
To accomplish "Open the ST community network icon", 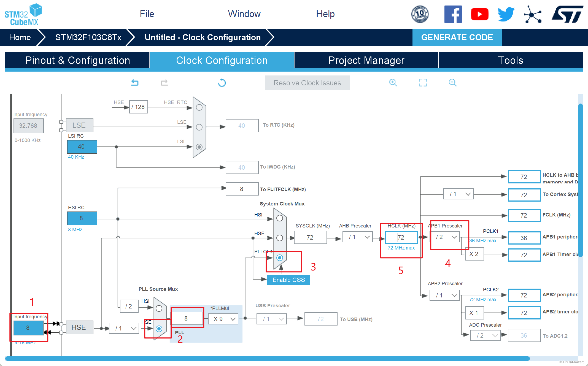I will click(532, 14).
